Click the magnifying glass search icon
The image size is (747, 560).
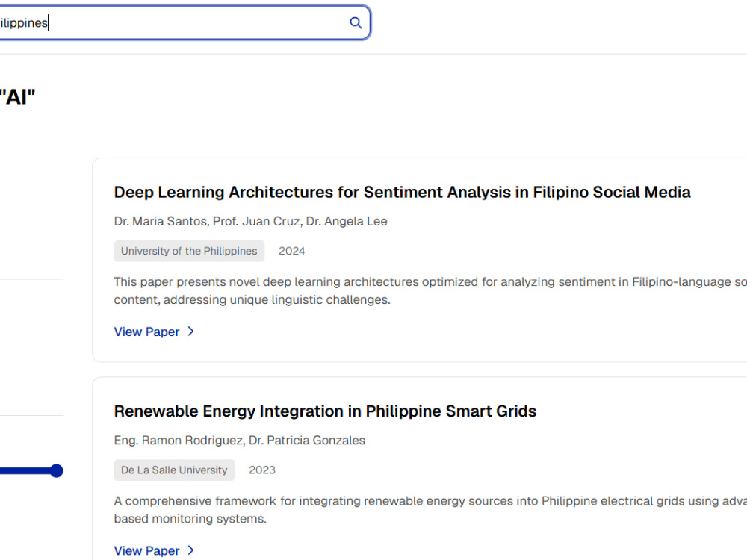pos(356,23)
